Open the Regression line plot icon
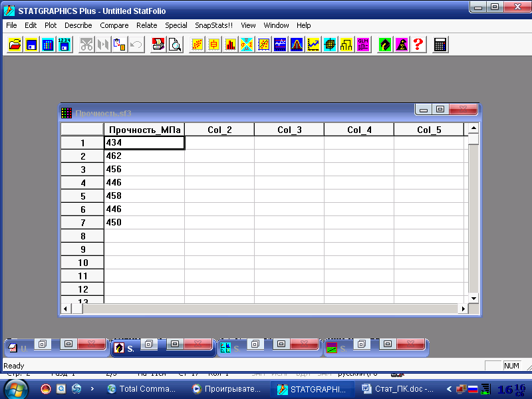The image size is (532, 399). point(263,45)
